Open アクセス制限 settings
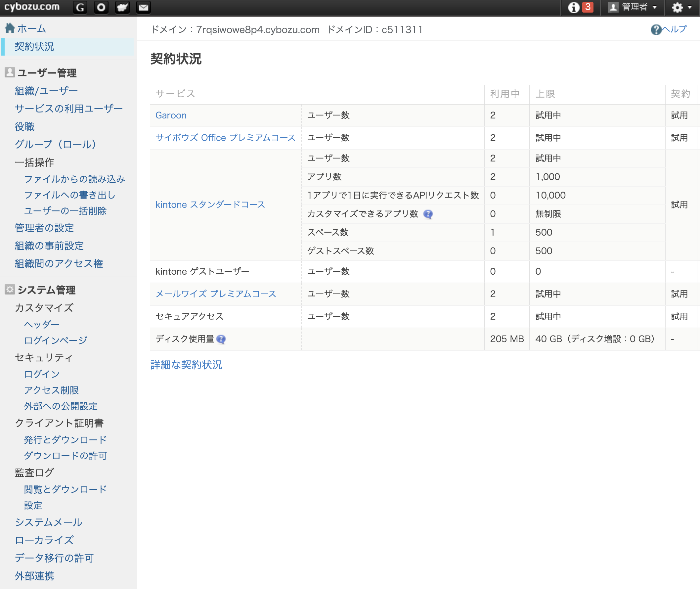 point(51,390)
